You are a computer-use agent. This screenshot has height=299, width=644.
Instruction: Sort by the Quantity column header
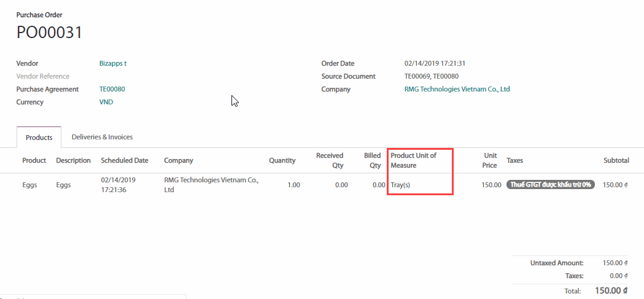point(282,160)
